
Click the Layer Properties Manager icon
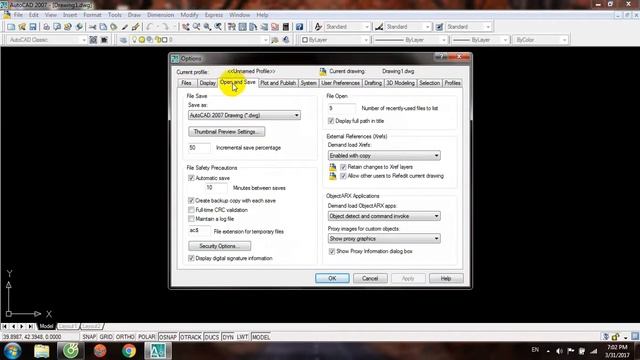(123, 40)
